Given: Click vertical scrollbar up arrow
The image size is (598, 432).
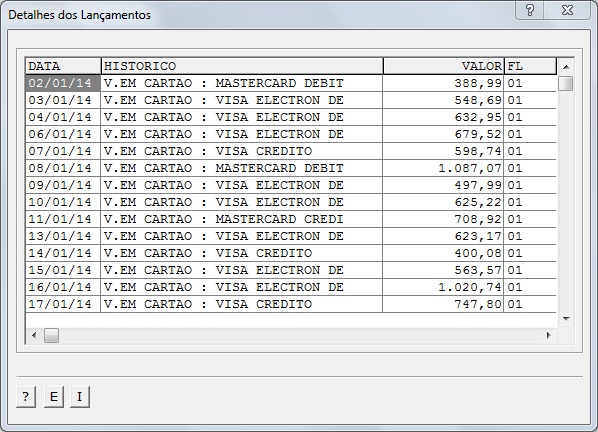Looking at the screenshot, I should [566, 67].
